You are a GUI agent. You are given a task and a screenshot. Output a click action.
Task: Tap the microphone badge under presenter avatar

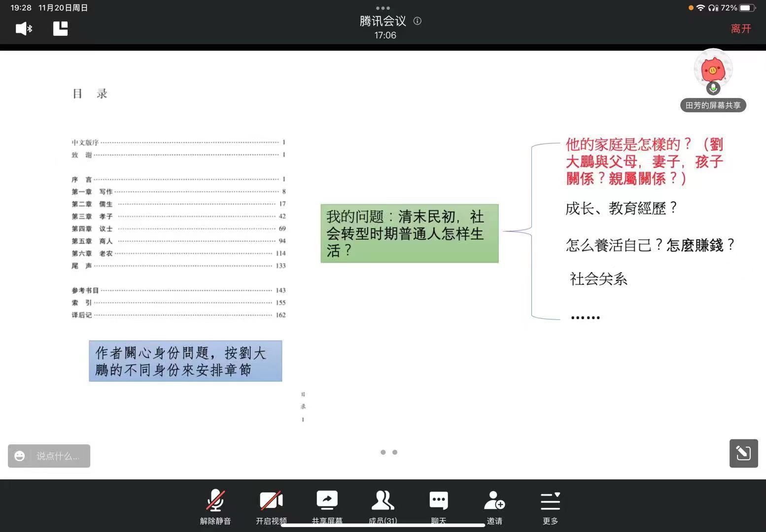713,89
